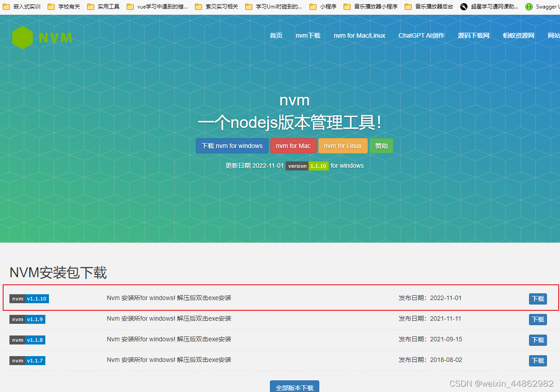Click the 全部版本下载 button at bottom
The width and height of the screenshot is (560, 392).
pyautogui.click(x=294, y=387)
